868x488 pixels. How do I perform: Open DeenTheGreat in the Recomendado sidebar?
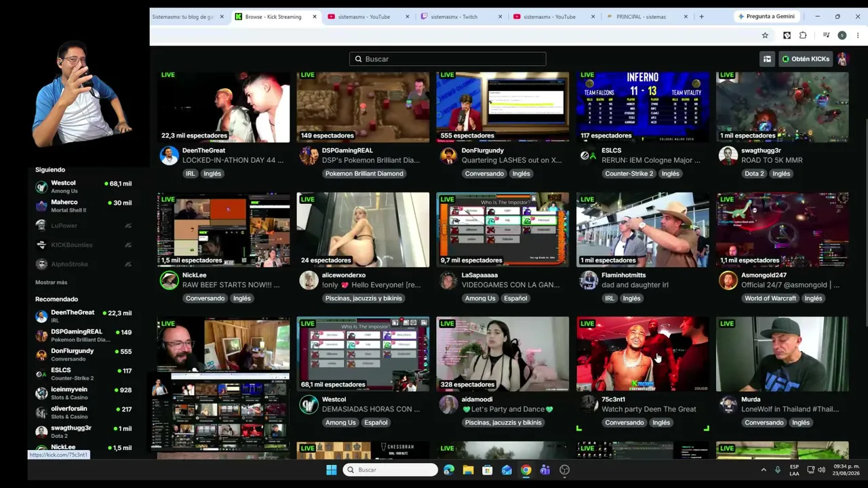coord(83,316)
